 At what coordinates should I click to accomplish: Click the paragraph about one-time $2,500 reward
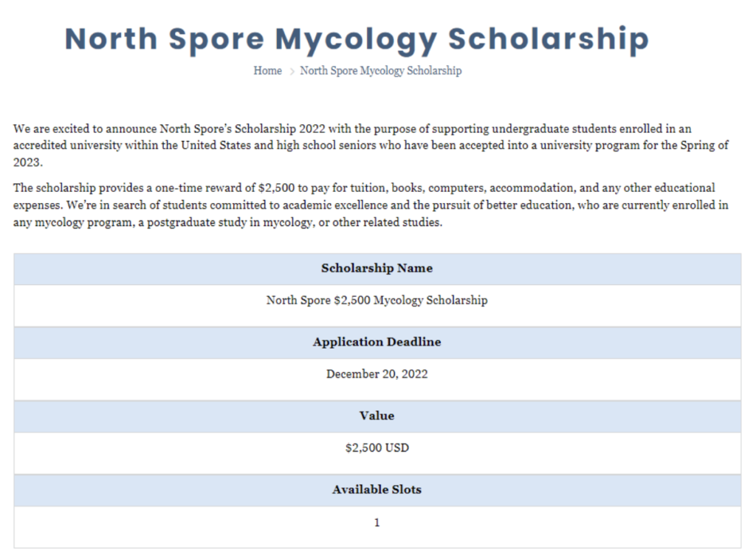[371, 205]
